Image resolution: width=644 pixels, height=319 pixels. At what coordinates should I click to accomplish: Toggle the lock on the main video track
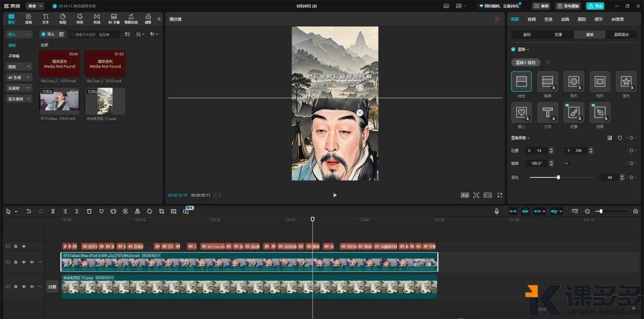(x=16, y=262)
